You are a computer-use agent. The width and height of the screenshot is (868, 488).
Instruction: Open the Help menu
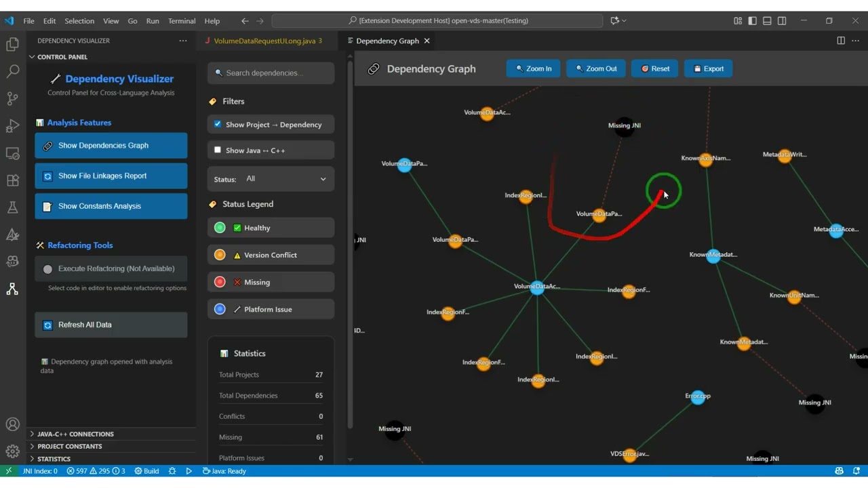[212, 21]
